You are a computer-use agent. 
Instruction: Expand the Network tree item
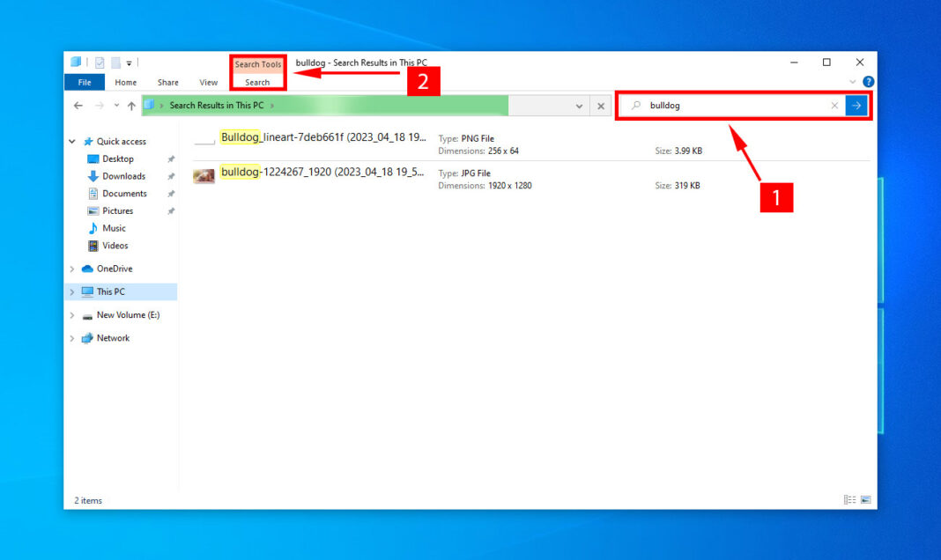click(71, 337)
